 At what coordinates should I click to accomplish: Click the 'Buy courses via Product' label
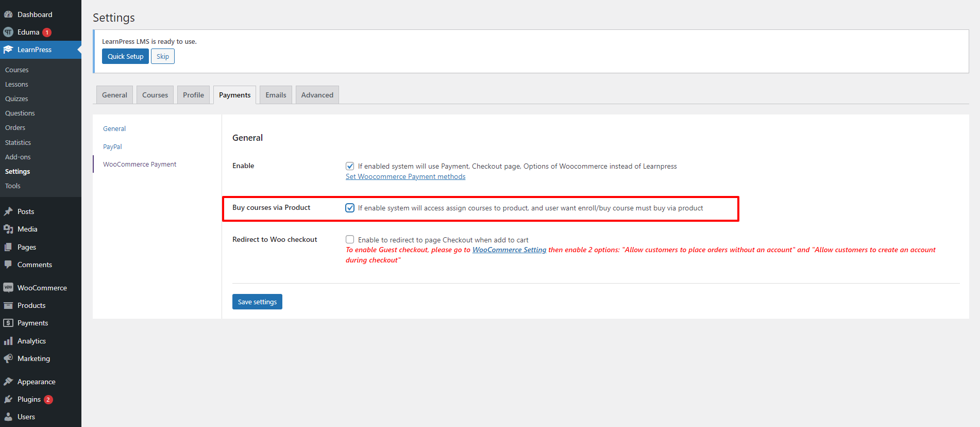click(271, 207)
